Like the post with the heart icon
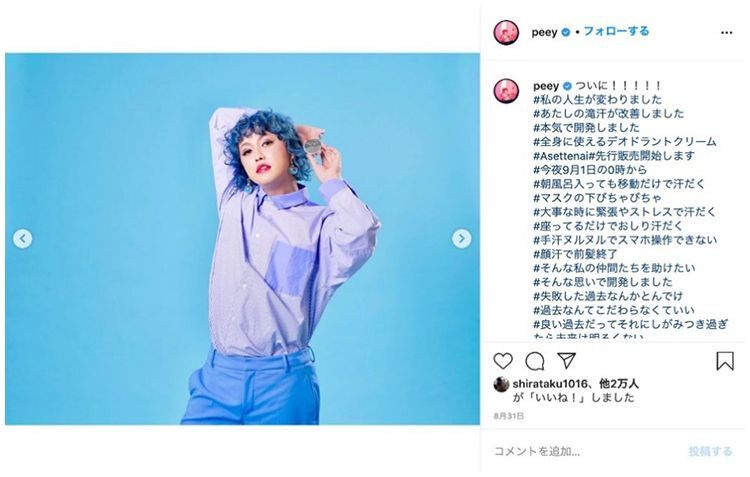 point(503,361)
